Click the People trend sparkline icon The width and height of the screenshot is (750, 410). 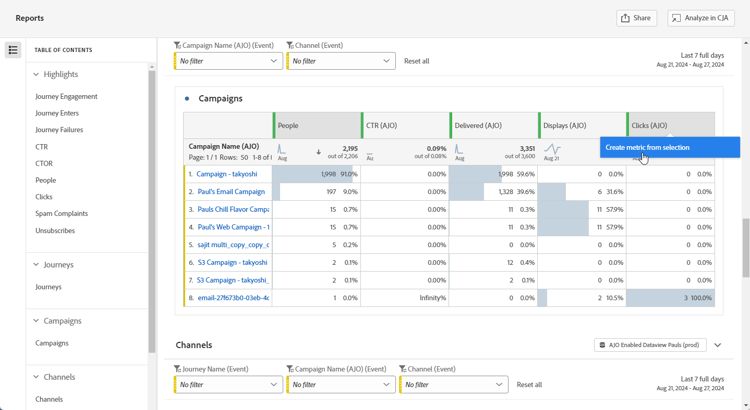282,150
